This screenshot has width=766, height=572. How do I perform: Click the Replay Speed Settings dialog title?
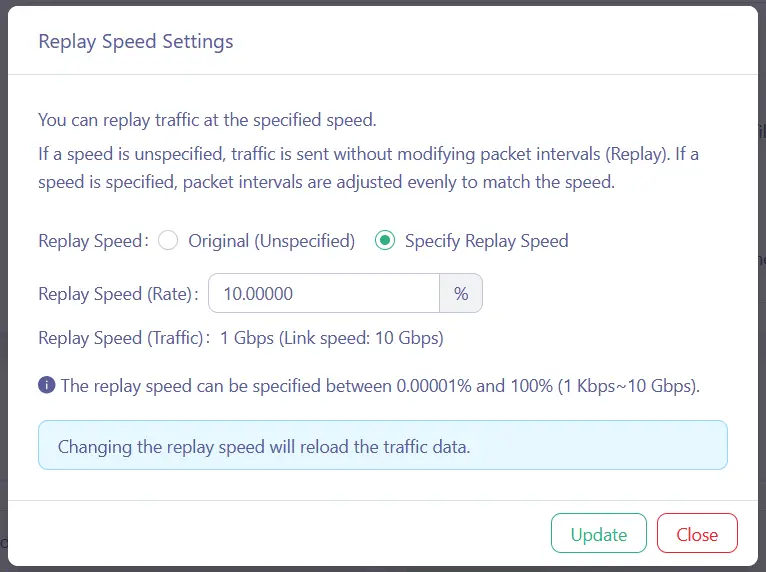click(136, 42)
